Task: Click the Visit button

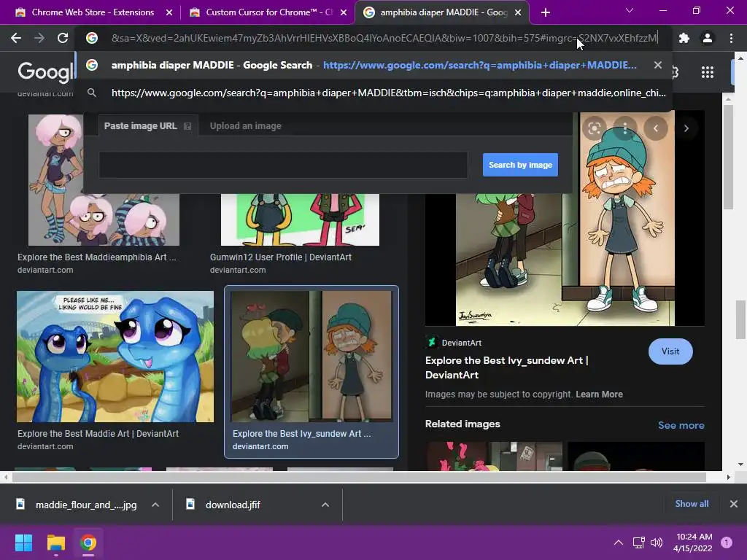Action: pyautogui.click(x=670, y=351)
